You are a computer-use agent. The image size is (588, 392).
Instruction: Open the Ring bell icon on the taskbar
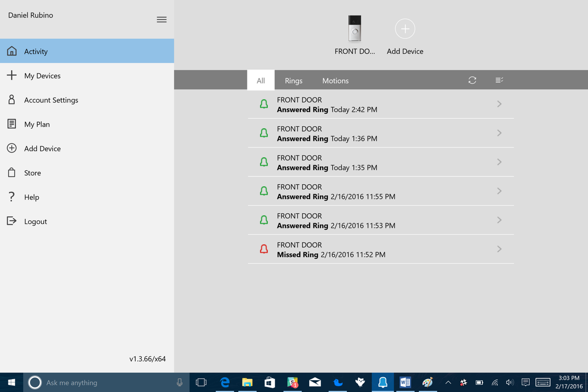tap(383, 382)
